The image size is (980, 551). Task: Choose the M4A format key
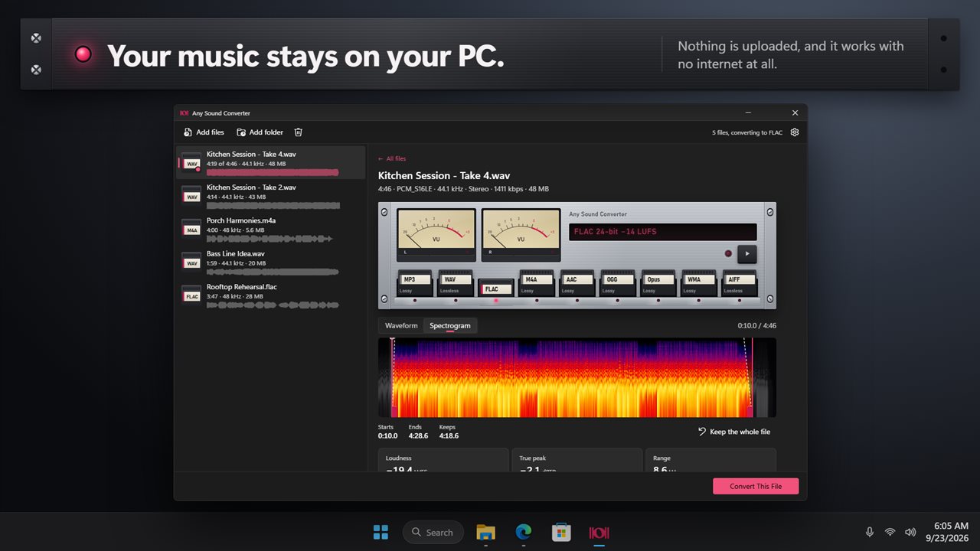537,283
